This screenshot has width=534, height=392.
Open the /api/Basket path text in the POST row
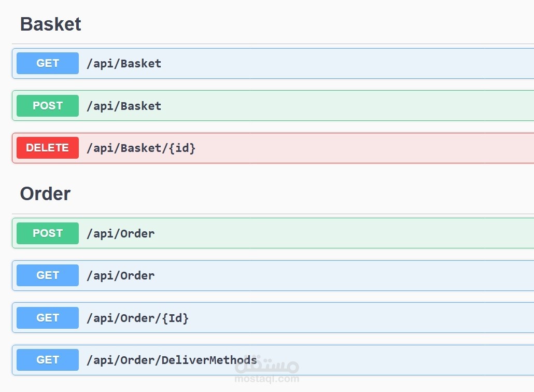tap(124, 106)
